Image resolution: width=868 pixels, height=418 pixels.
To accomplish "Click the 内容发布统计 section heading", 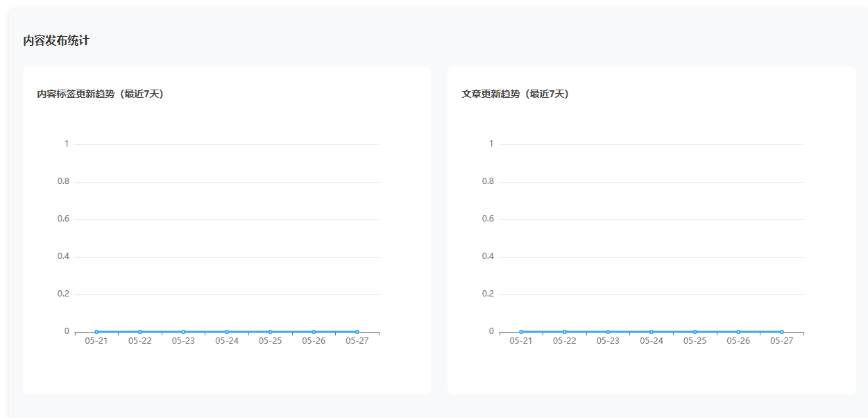I will click(x=56, y=40).
